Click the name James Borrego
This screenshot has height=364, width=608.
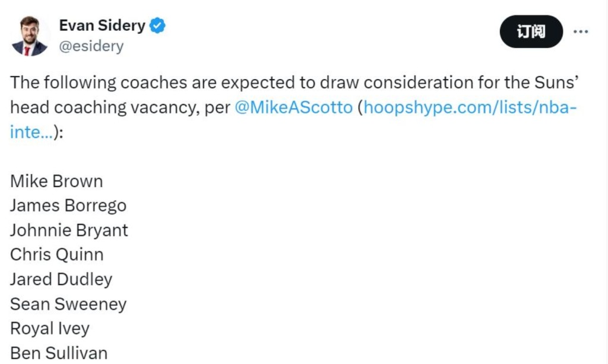pos(68,205)
